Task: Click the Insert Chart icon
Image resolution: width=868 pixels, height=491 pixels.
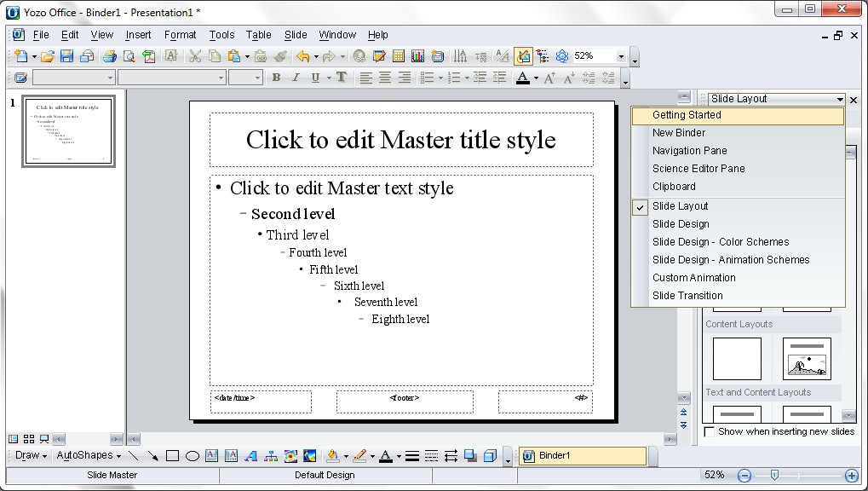Action: [x=417, y=56]
